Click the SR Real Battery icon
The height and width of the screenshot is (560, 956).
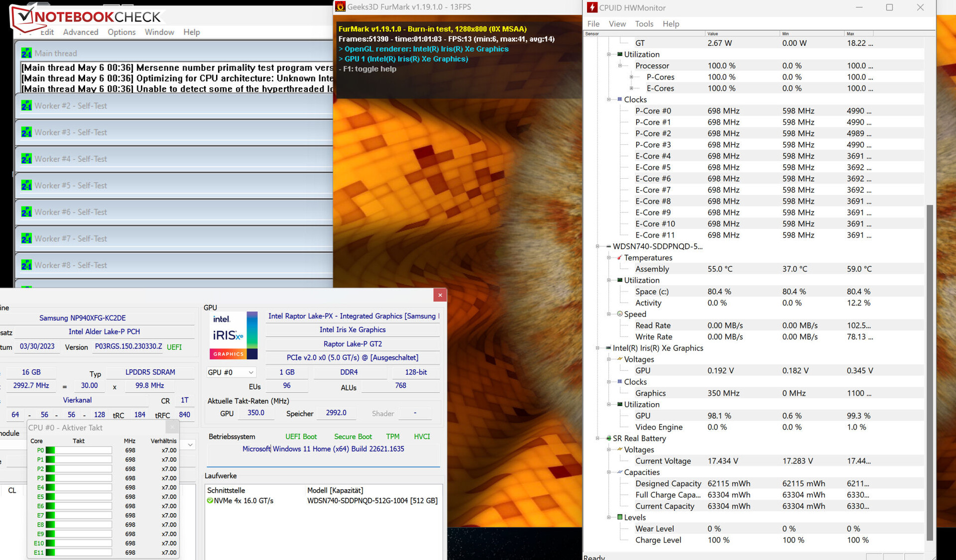[608, 439]
